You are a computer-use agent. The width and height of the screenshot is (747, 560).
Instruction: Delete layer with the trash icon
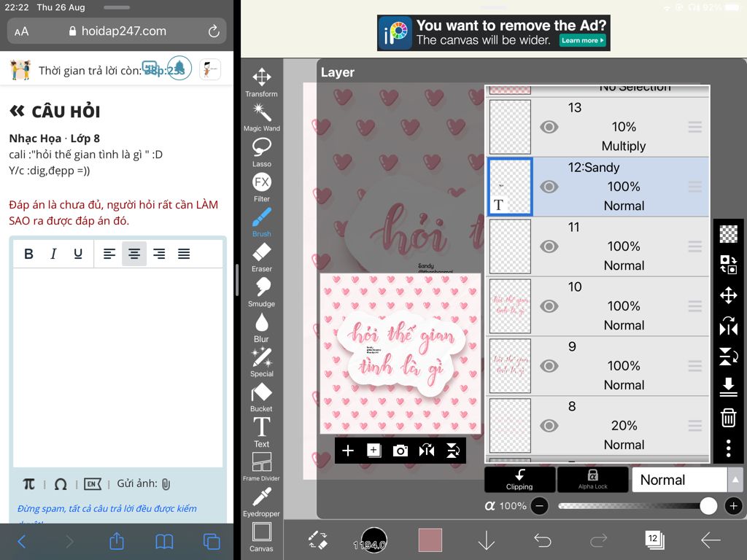[x=728, y=417]
